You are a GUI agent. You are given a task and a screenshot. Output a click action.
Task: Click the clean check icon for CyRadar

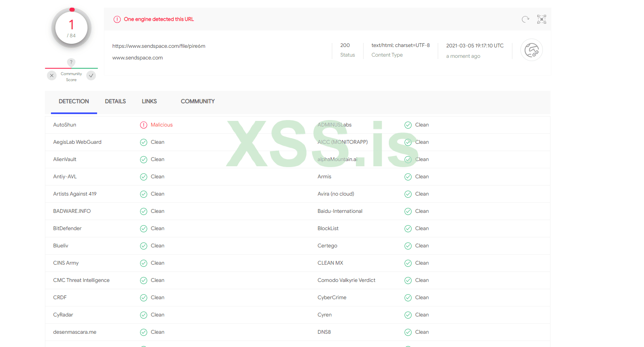coord(144,315)
